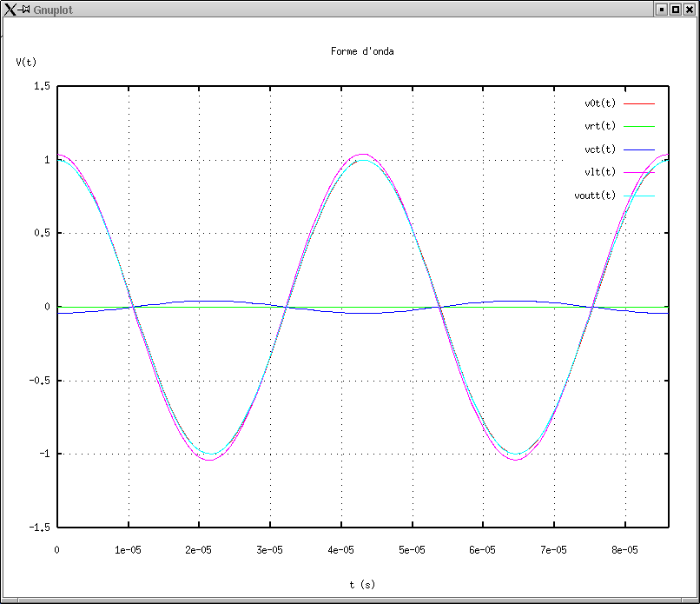Click the vlt(t) legend entry
Screen dimensions: 700x604
(600, 172)
